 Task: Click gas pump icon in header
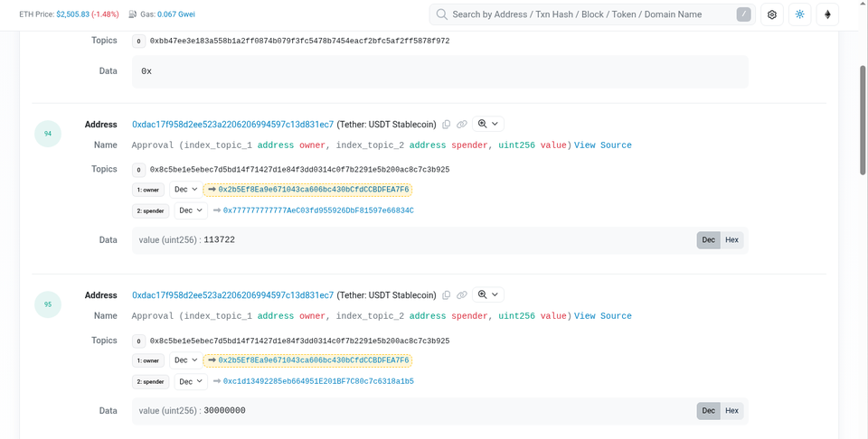132,14
